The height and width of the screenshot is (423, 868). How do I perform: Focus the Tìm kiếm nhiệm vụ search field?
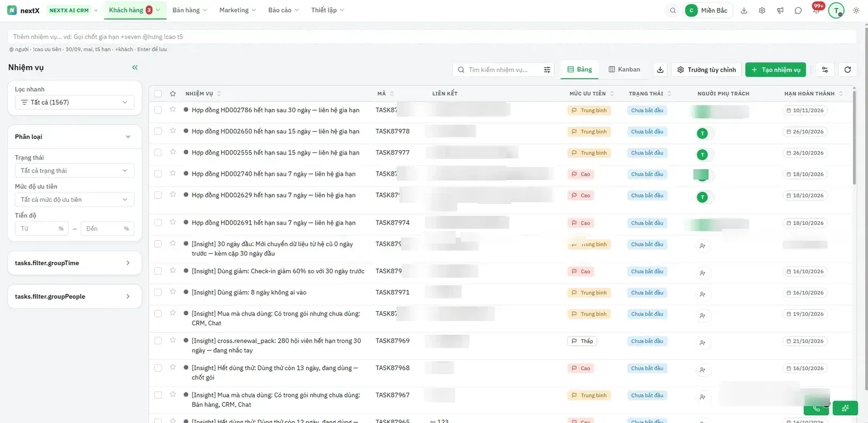pos(502,69)
